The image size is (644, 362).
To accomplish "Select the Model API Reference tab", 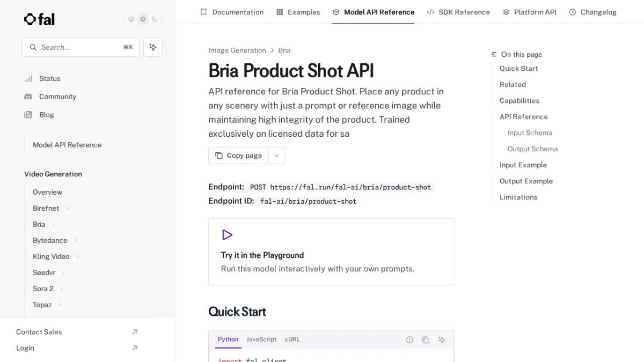I will click(x=374, y=12).
